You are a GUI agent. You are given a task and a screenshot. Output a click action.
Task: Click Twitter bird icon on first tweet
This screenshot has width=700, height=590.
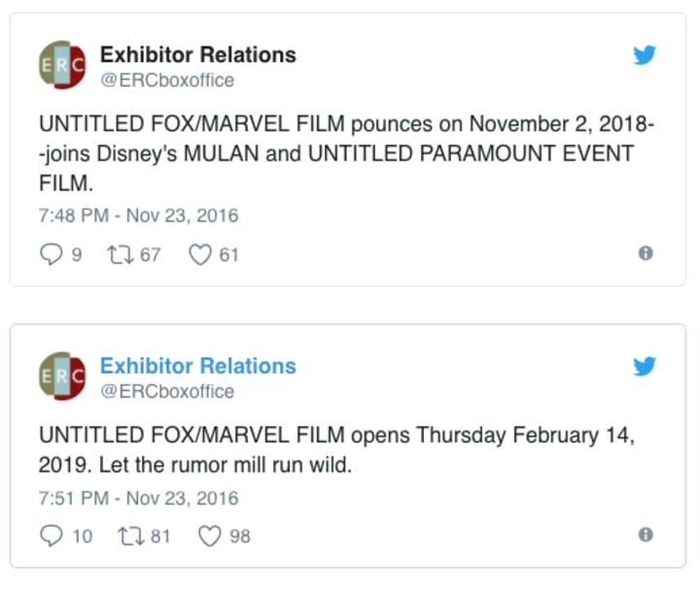tap(645, 55)
